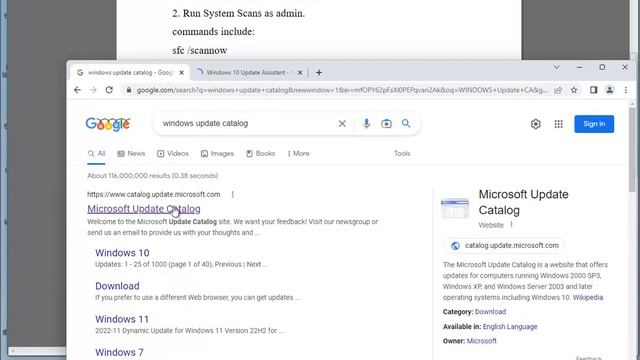640x360 pixels.
Task: Click the 'About 116,000,000 results' text
Action: click(153, 176)
